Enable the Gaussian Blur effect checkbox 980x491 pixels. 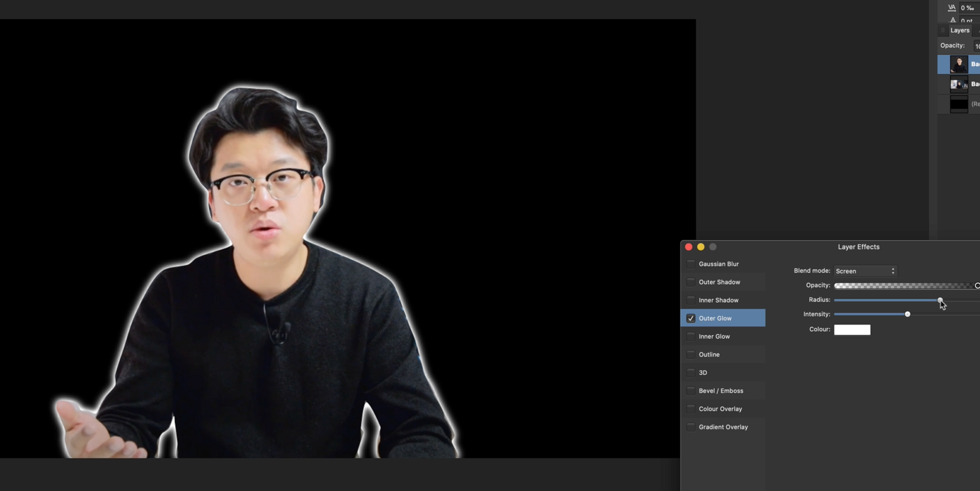[691, 264]
